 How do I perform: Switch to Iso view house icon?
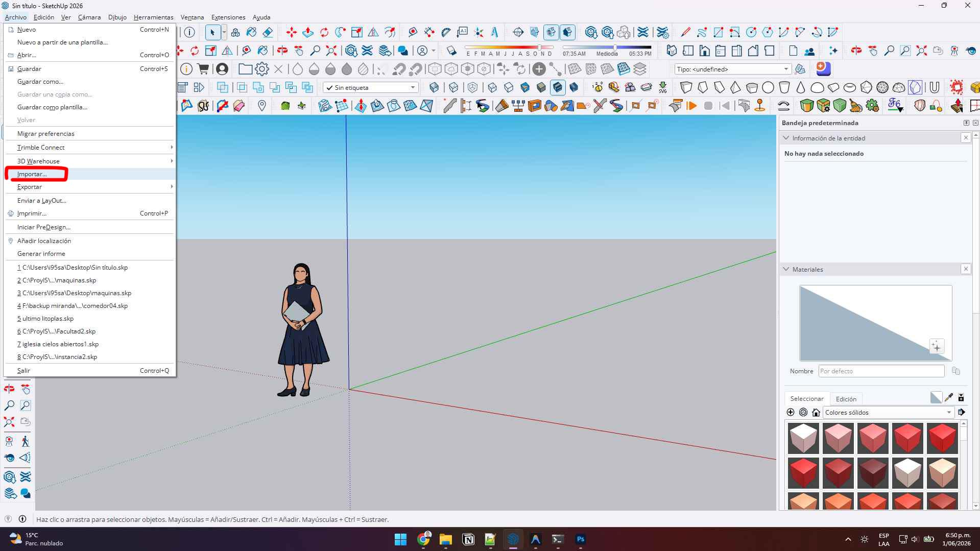[672, 51]
